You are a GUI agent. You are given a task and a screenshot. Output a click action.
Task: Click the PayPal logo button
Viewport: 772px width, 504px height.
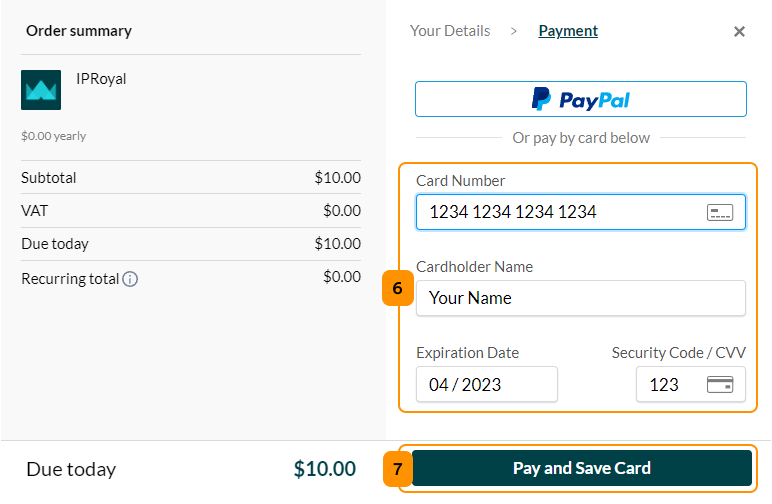[x=580, y=99]
